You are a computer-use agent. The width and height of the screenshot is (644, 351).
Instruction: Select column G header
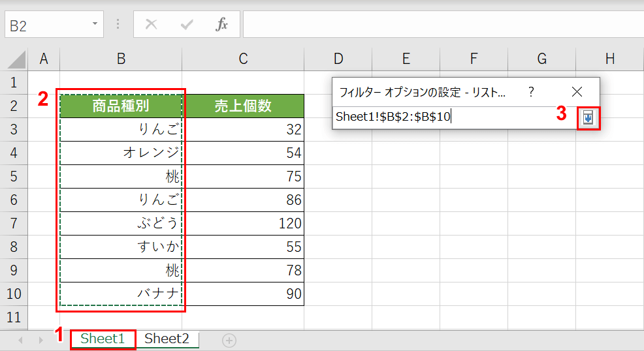[541, 59]
